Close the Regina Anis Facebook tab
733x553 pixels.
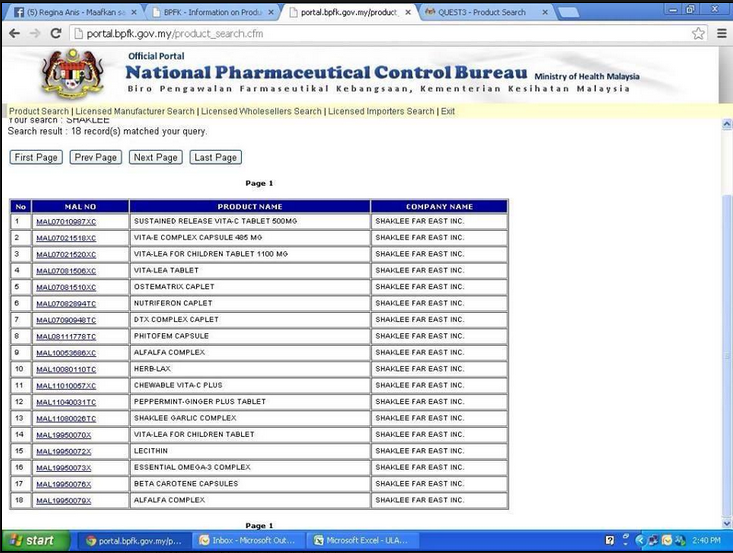click(x=134, y=13)
